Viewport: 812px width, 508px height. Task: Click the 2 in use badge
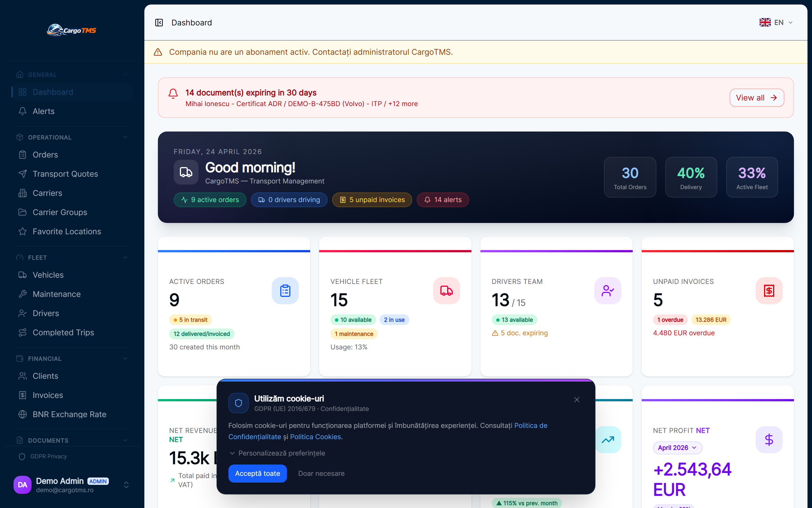coord(394,320)
